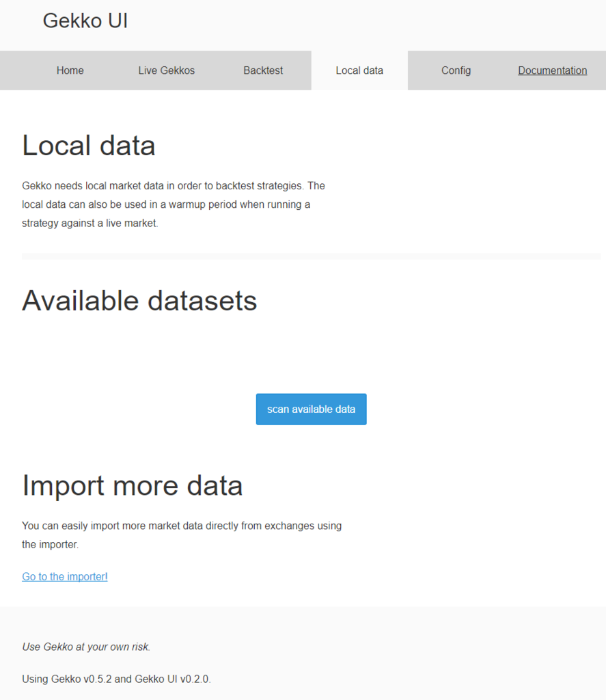This screenshot has height=700, width=606.
Task: Select the Local data tab
Action: pos(359,70)
